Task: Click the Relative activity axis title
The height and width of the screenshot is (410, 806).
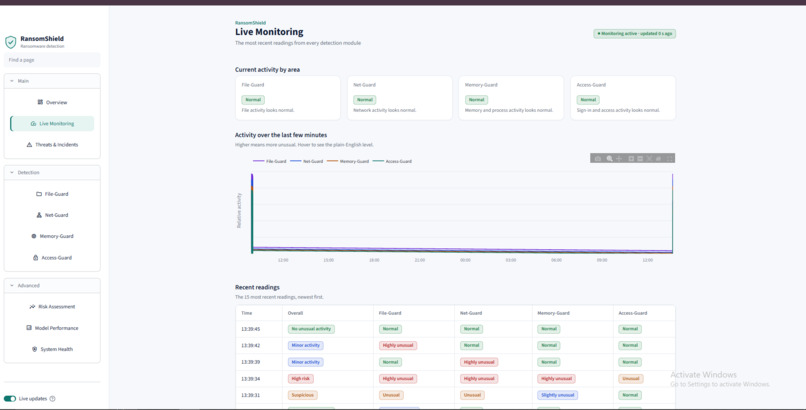Action: 239,211
